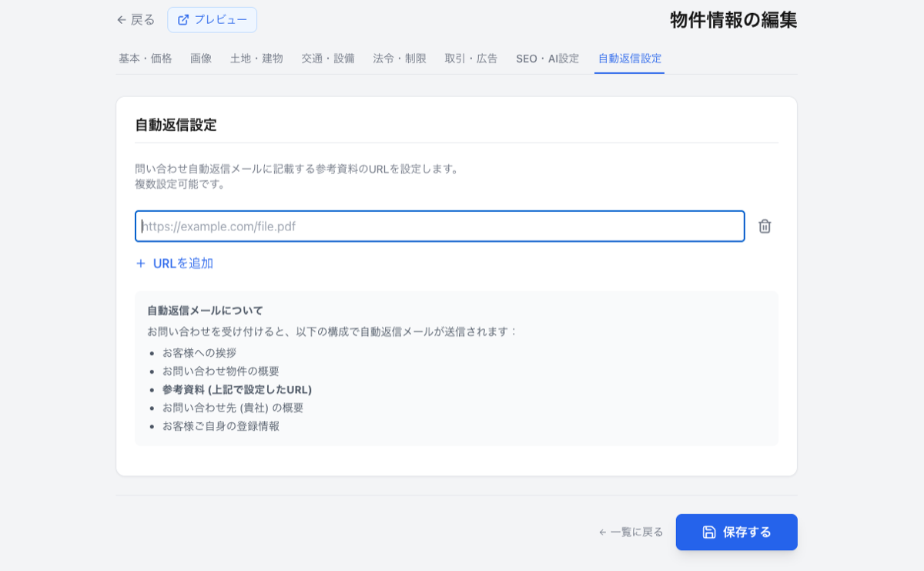
Task: Open the 法令・制限 tab
Action: click(x=400, y=59)
